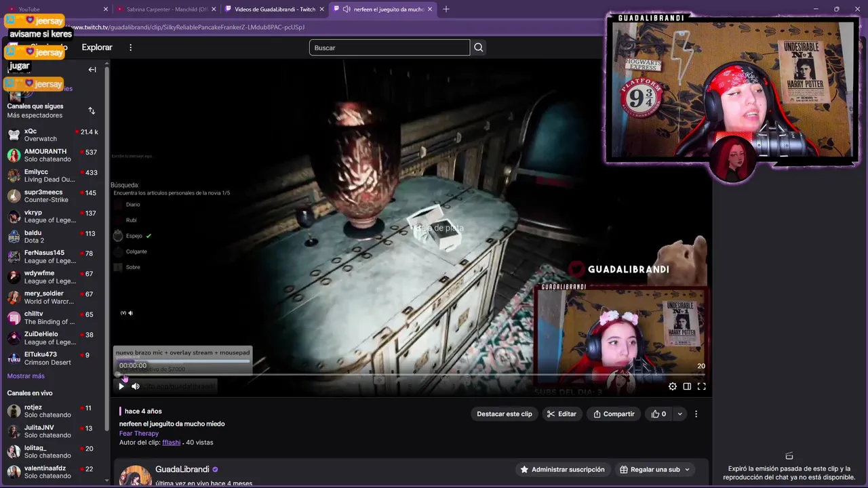Switch to Sabrina Carpenter Manchild tab
The height and width of the screenshot is (488, 868).
tap(166, 9)
